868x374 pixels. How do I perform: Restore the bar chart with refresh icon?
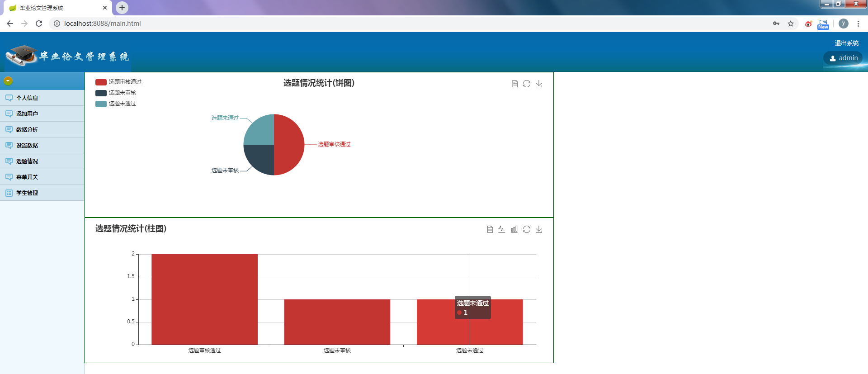pyautogui.click(x=527, y=229)
